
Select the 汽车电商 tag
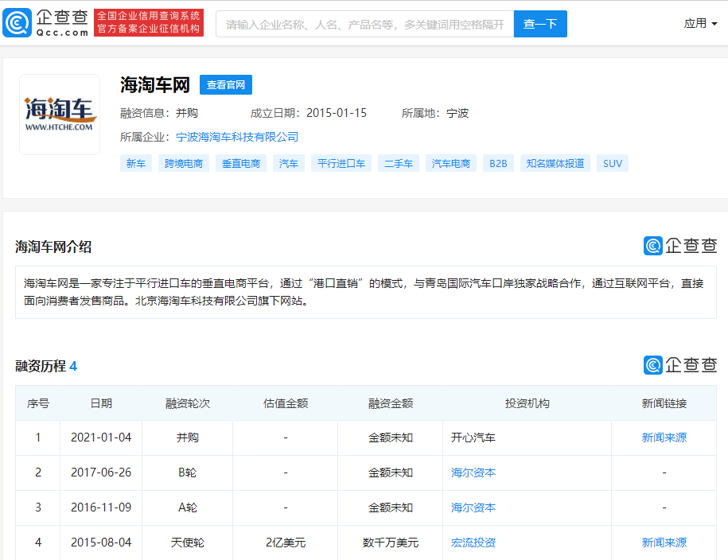coord(450,162)
